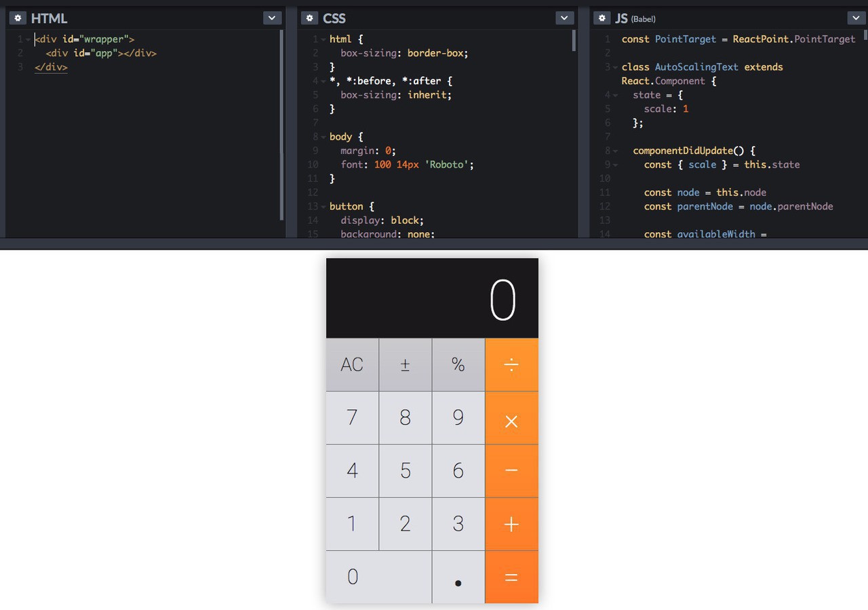Click the subtract operator key

(x=512, y=471)
